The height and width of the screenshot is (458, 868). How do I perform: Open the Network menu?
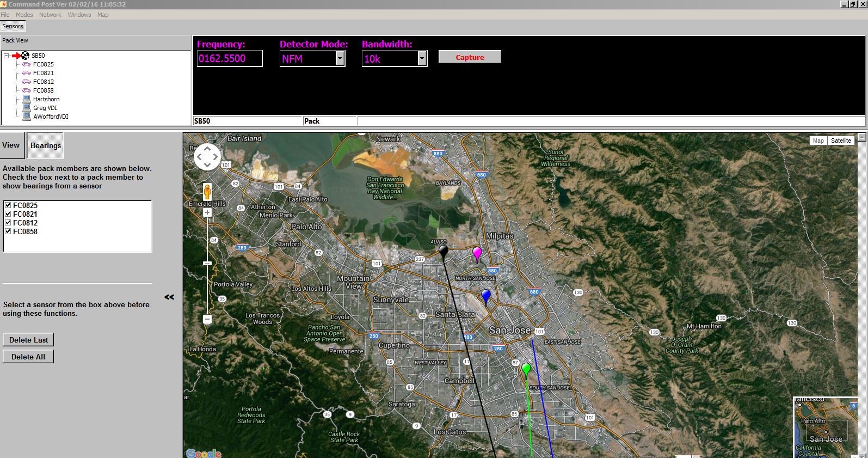point(50,15)
